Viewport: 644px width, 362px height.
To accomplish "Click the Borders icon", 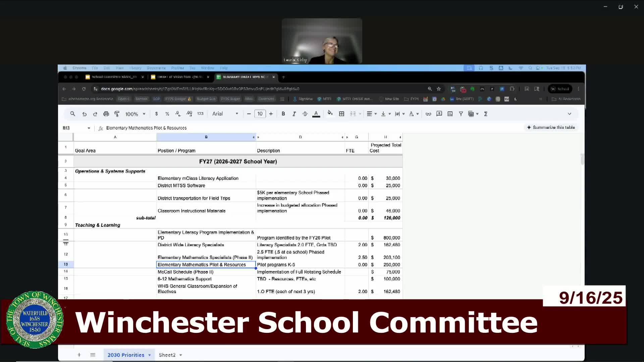I will click(341, 114).
